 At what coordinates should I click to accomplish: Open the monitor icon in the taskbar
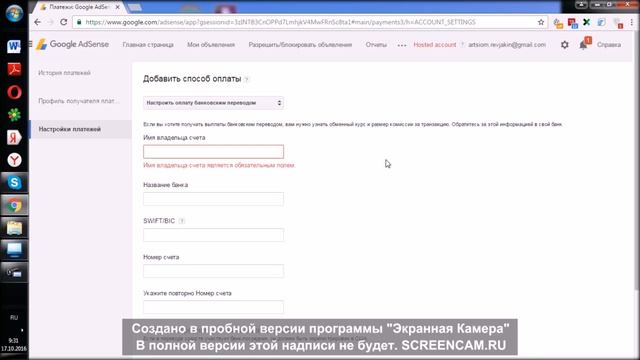pyautogui.click(x=14, y=250)
